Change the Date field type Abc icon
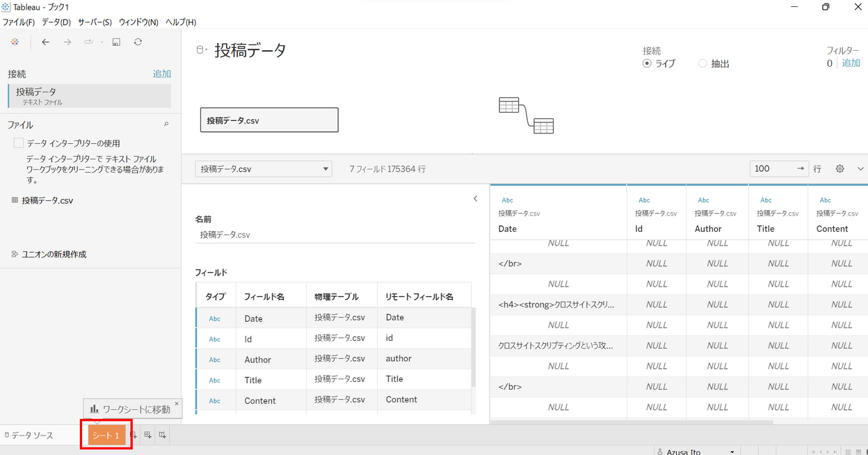This screenshot has width=868, height=455. 215,319
